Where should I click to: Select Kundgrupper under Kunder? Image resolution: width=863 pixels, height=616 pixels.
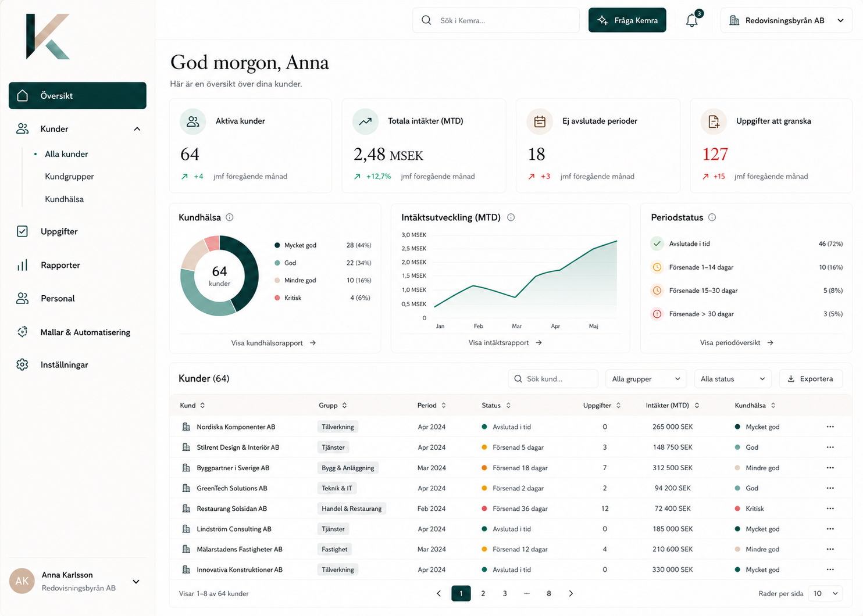pyautogui.click(x=69, y=177)
